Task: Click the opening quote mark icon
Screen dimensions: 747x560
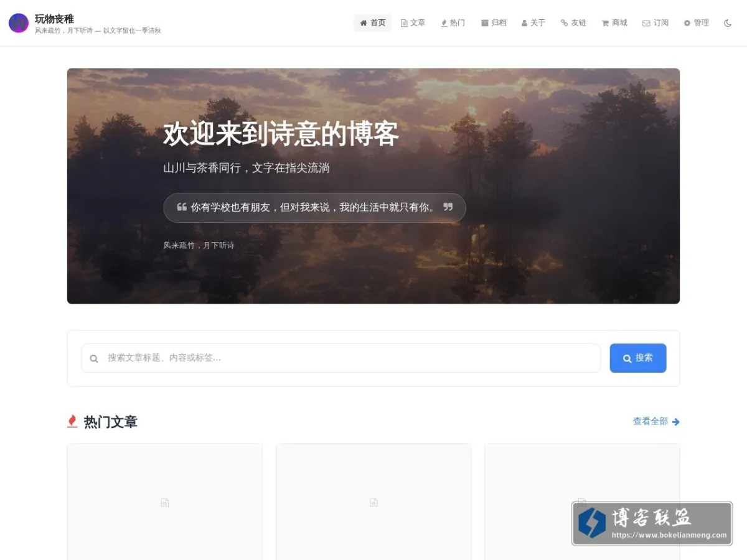Action: pyautogui.click(x=182, y=207)
